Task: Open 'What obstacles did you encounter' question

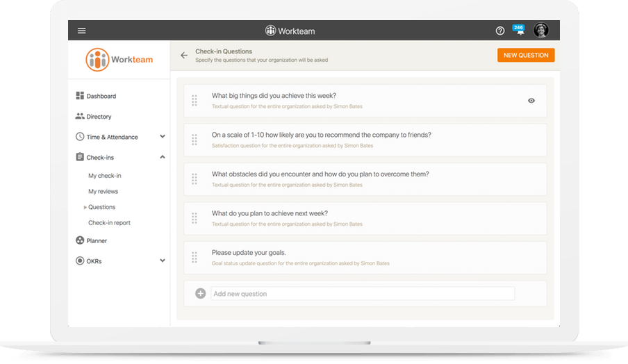Action: pyautogui.click(x=320, y=174)
